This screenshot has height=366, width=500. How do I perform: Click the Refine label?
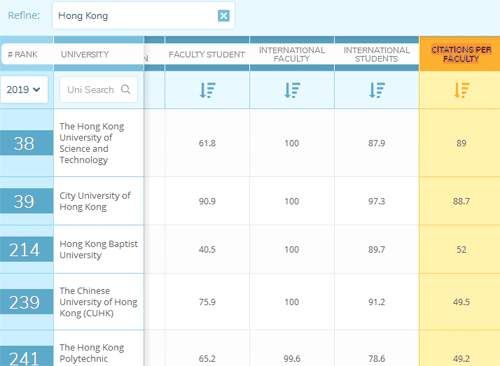click(x=24, y=16)
